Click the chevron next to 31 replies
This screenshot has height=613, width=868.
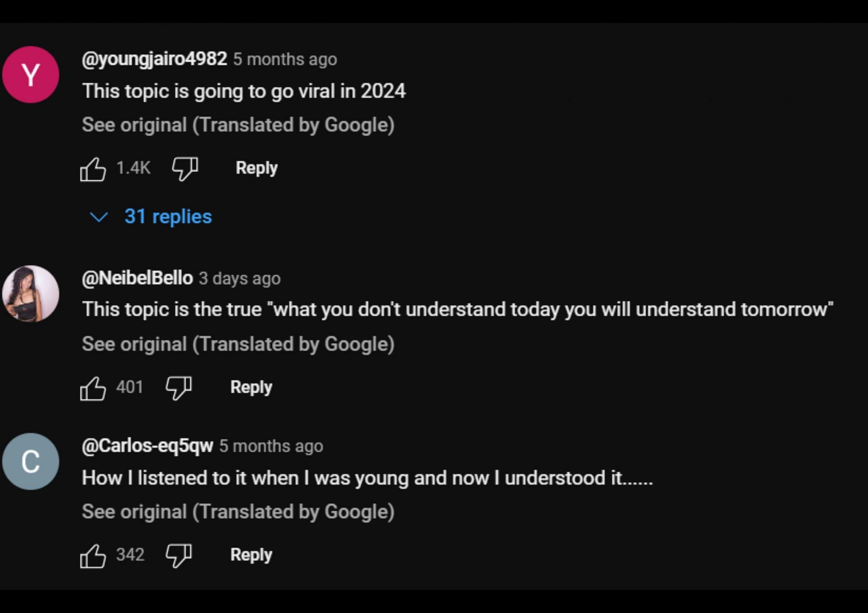[99, 217]
